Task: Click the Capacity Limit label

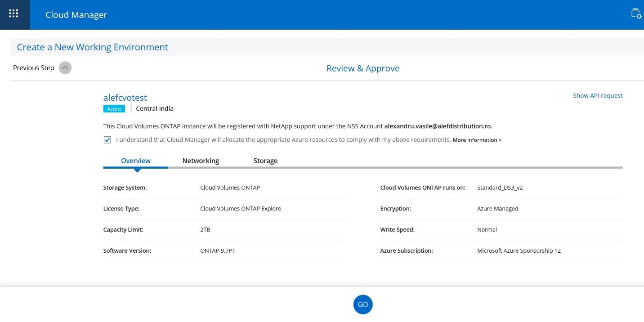Action: [x=123, y=230]
